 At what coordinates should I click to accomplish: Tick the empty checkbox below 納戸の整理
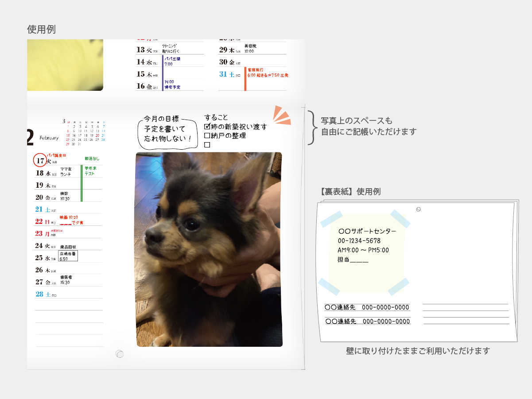pyautogui.click(x=207, y=145)
